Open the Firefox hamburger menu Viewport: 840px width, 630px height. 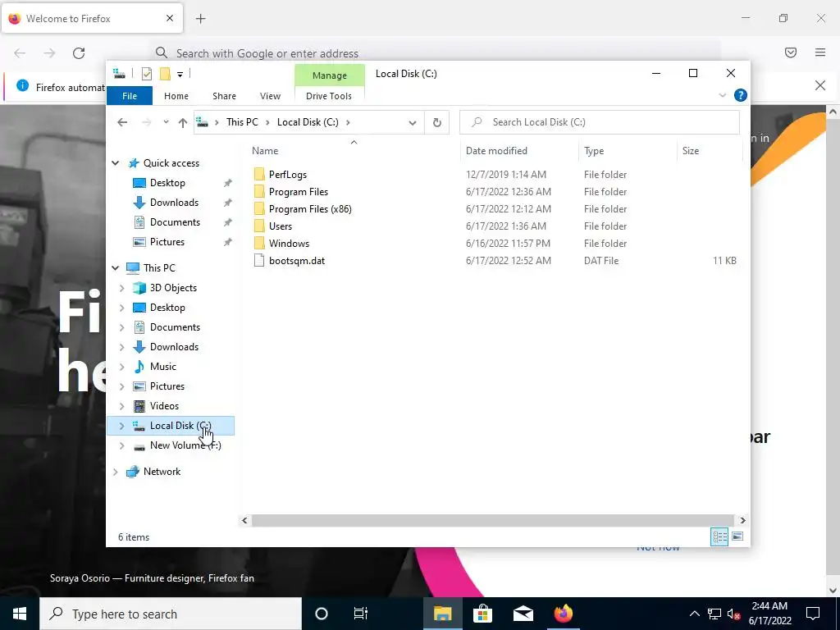tap(820, 52)
